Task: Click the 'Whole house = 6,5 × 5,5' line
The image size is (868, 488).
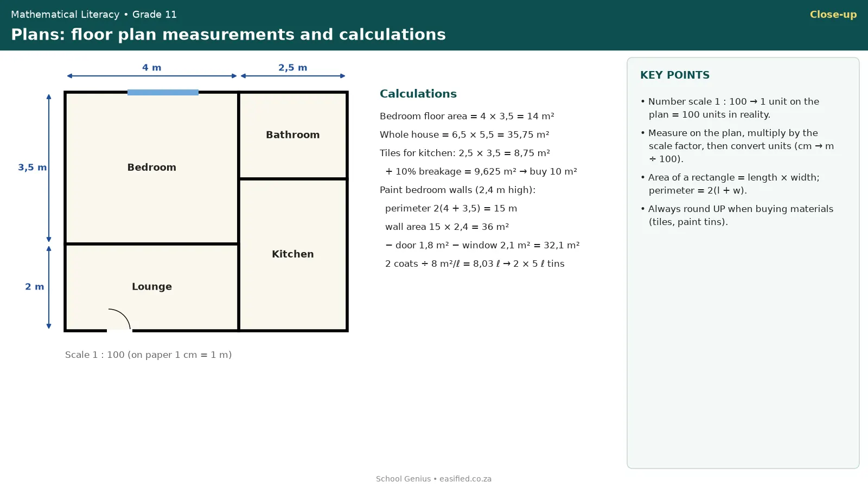Action: (x=464, y=134)
